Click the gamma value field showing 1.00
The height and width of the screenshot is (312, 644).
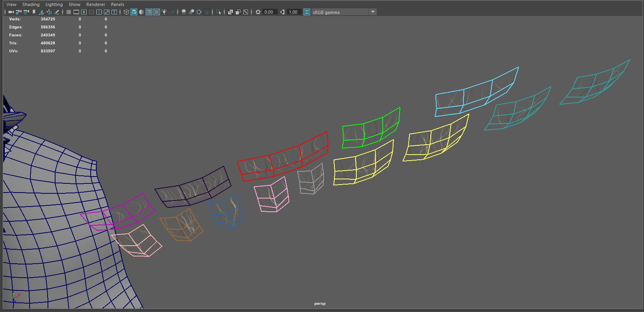(x=293, y=12)
